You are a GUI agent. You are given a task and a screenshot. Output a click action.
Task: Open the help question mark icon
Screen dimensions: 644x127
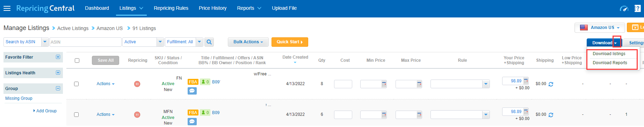637,8
